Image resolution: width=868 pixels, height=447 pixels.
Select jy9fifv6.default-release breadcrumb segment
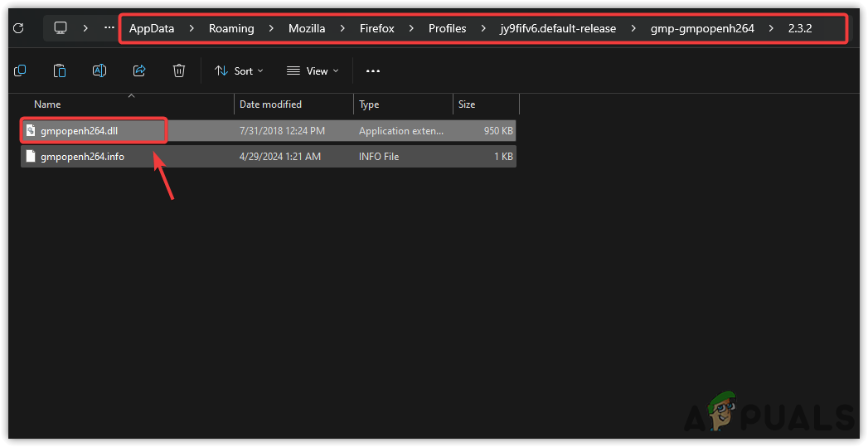[558, 28]
